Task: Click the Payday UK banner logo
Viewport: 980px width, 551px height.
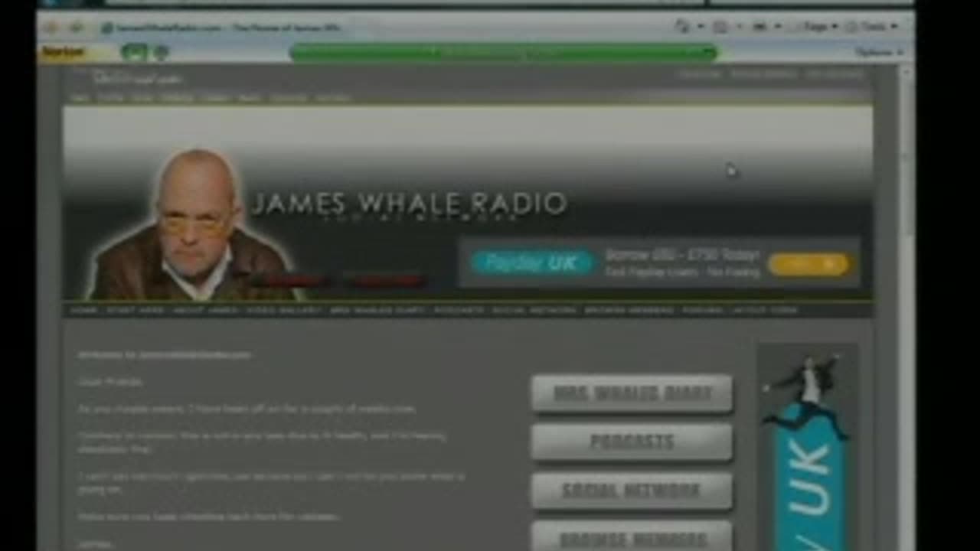Action: pos(532,262)
